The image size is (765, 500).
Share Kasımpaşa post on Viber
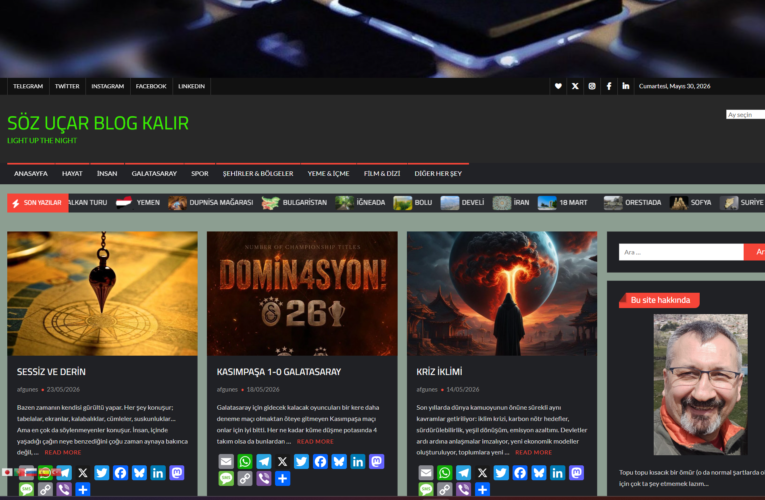pos(263,479)
